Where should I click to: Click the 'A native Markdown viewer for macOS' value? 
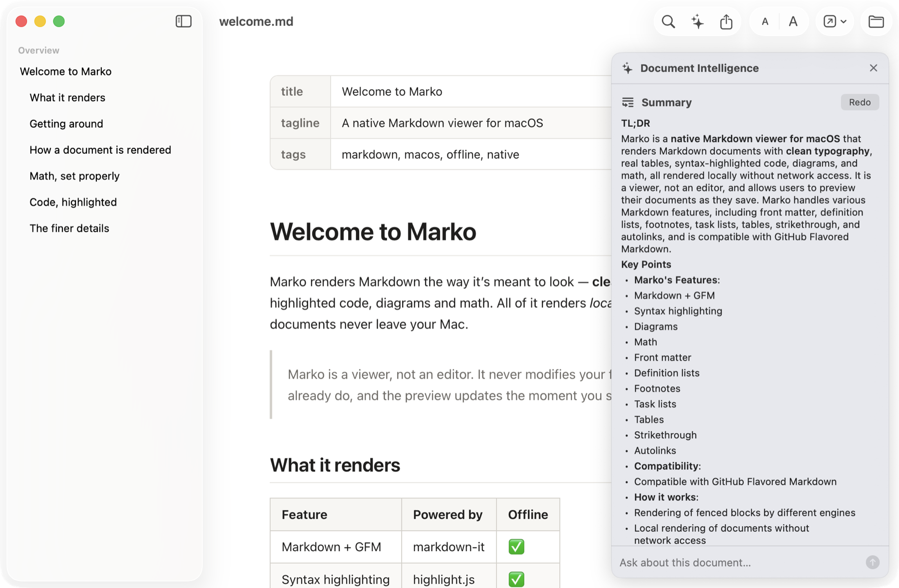point(442,123)
